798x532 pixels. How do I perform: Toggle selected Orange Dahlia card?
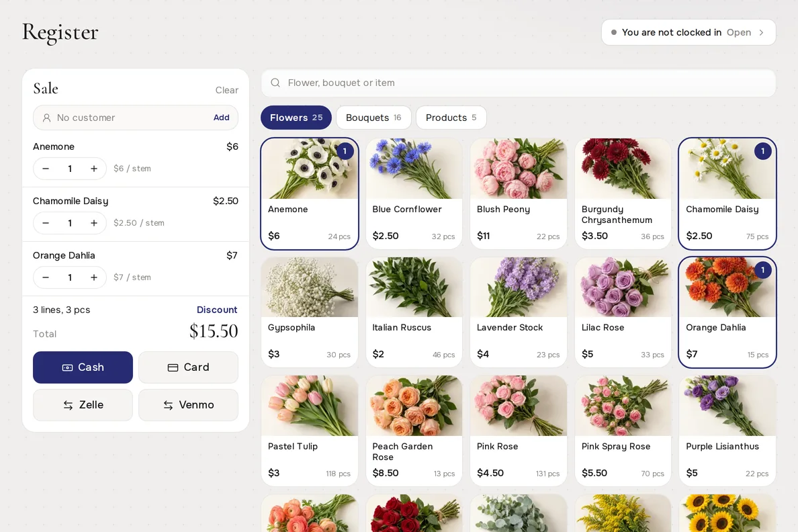(727, 312)
